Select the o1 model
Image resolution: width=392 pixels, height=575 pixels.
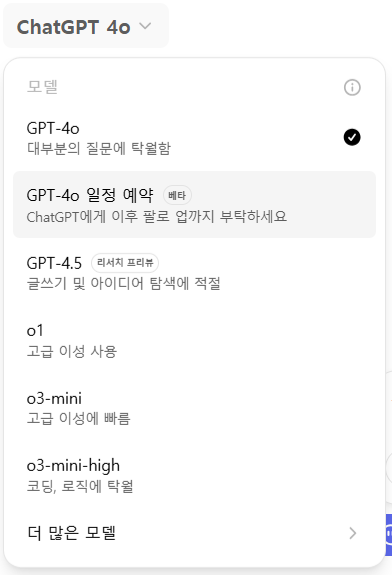tap(194, 340)
